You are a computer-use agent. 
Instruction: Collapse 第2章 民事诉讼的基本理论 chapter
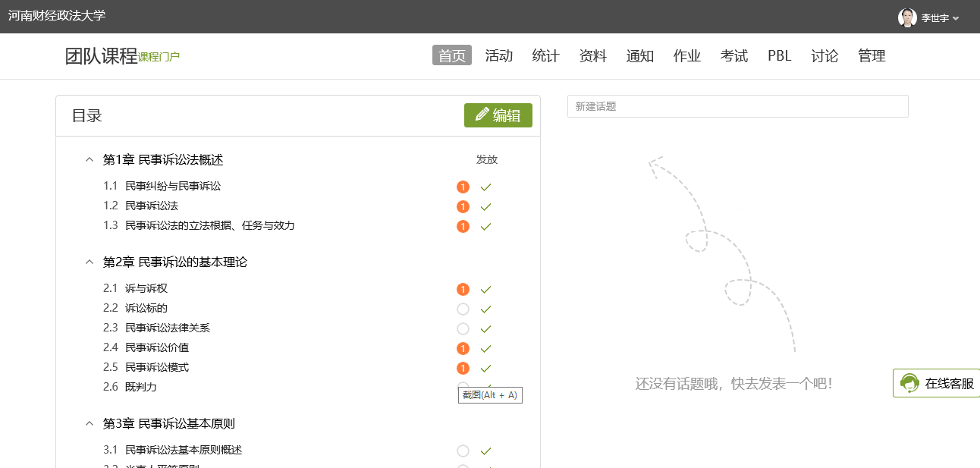point(90,262)
